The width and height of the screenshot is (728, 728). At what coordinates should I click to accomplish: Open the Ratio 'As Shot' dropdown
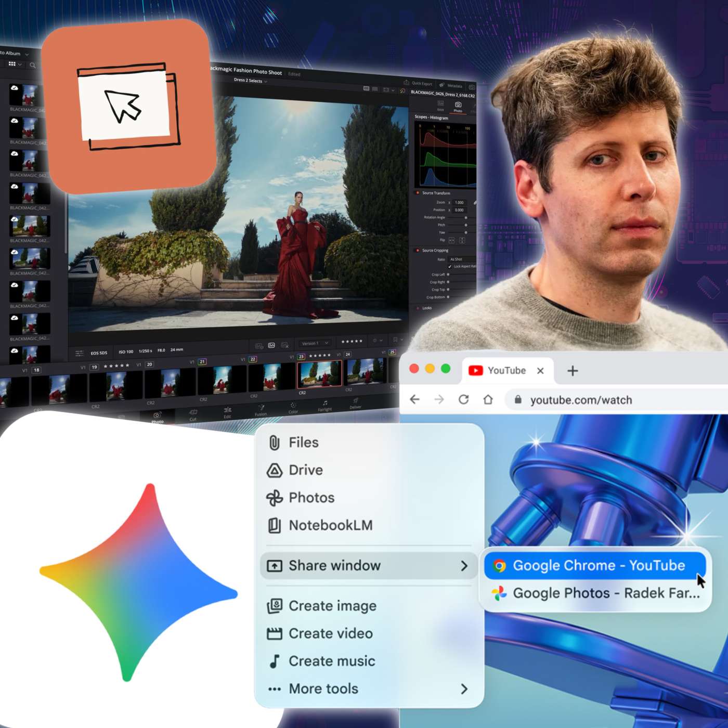pyautogui.click(x=458, y=258)
